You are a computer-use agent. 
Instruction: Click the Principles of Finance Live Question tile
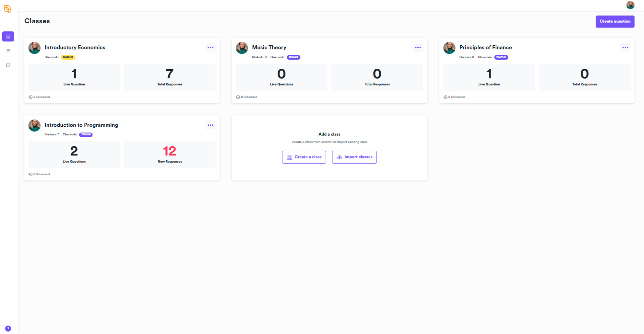(489, 77)
